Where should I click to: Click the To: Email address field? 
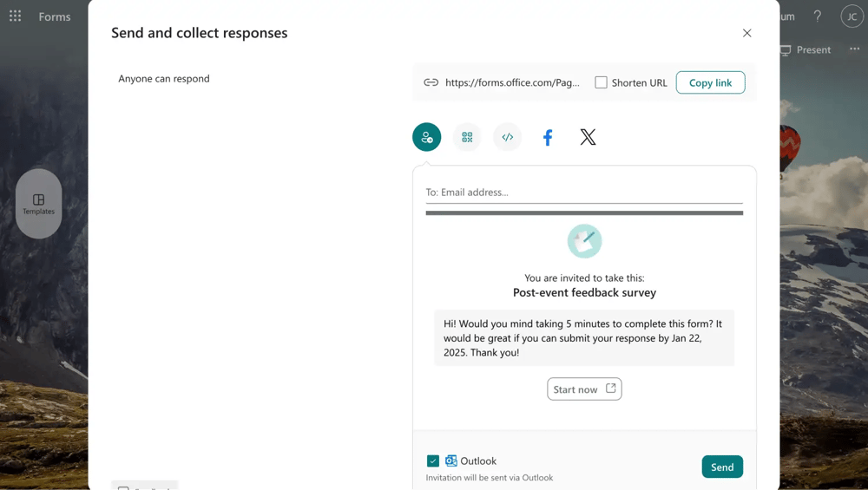coord(584,193)
